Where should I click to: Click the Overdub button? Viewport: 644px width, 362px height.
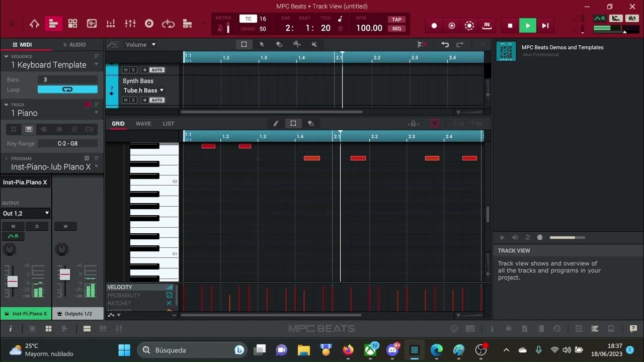pyautogui.click(x=452, y=26)
